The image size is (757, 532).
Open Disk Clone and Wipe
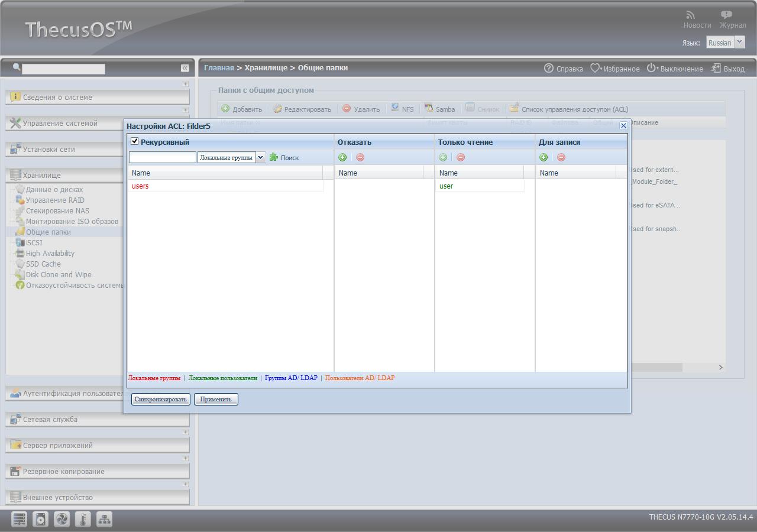click(x=59, y=275)
